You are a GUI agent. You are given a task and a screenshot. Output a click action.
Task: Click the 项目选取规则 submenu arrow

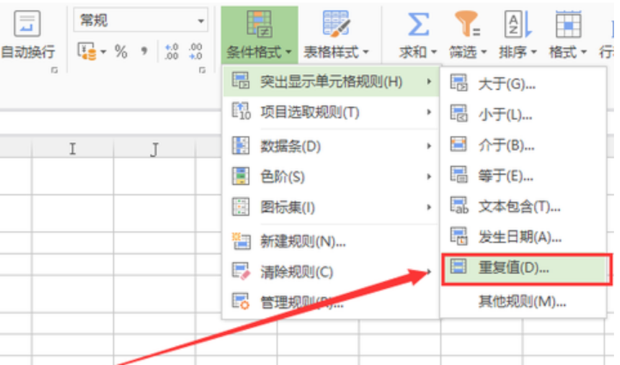click(x=429, y=113)
